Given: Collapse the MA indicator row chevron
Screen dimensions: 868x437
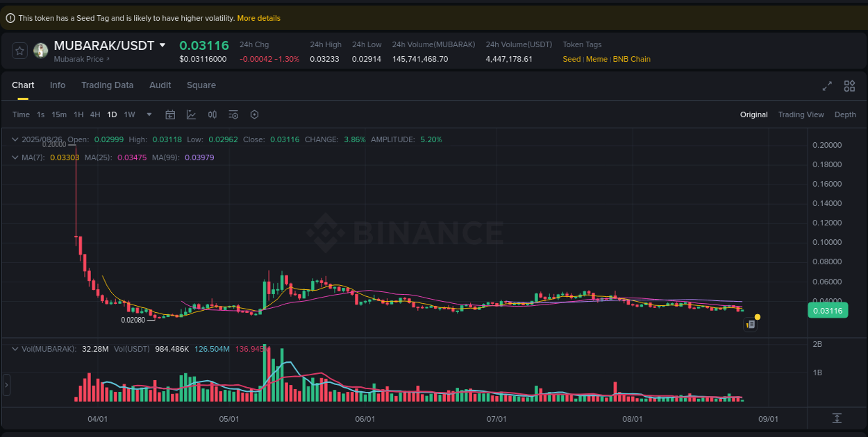Looking at the screenshot, I should click(x=14, y=157).
